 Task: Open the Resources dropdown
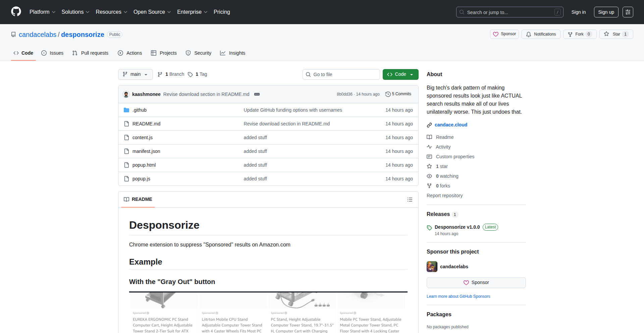coord(111,12)
